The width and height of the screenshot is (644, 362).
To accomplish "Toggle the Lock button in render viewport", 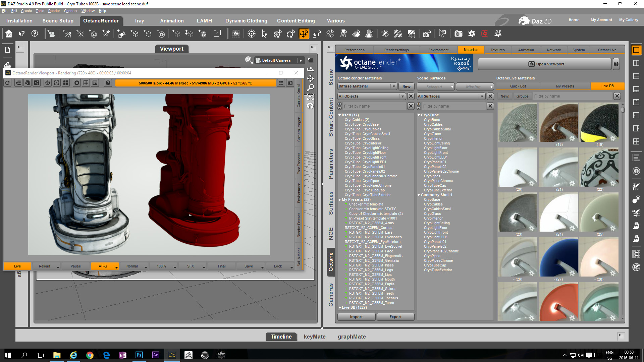I will point(278,266).
